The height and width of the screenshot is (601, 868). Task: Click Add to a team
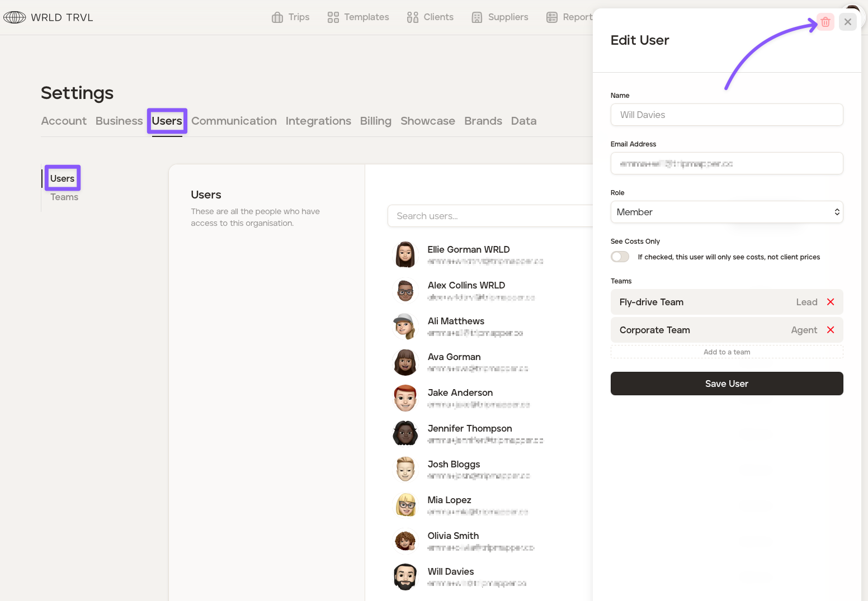point(727,352)
